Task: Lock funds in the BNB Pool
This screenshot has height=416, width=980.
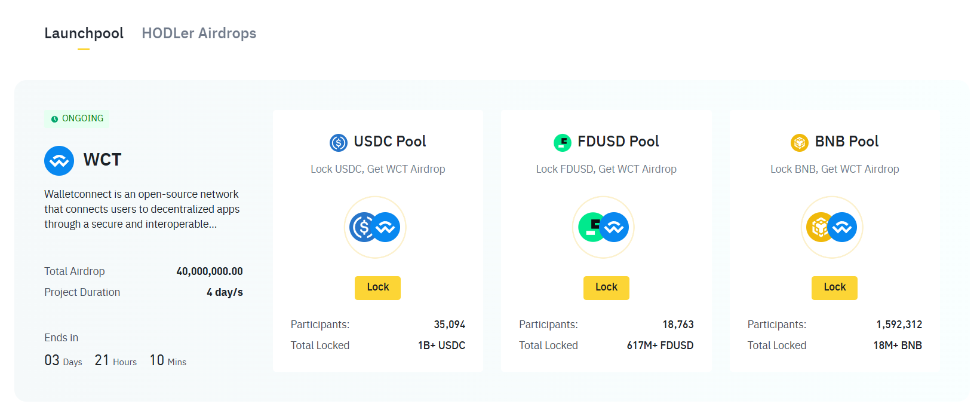Action: 834,287
